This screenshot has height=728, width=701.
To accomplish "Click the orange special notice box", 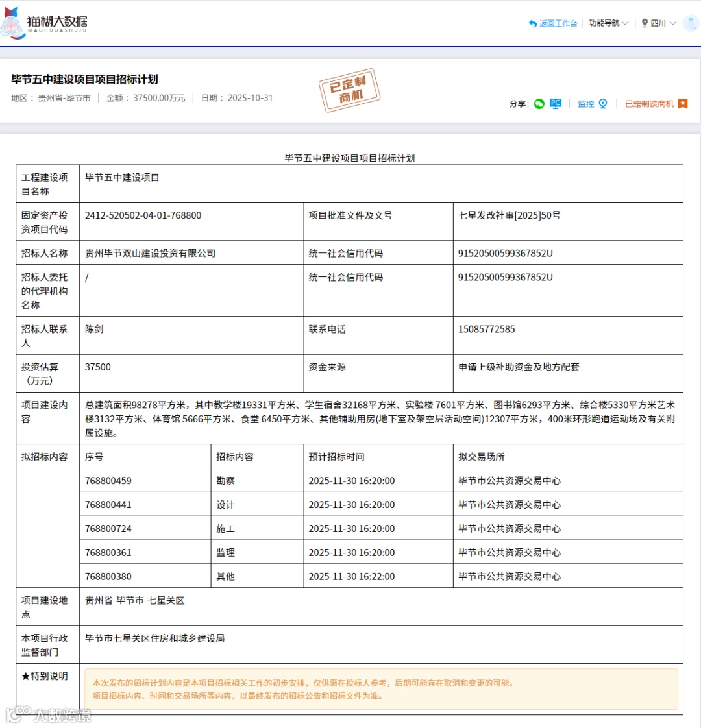I will coord(381,690).
